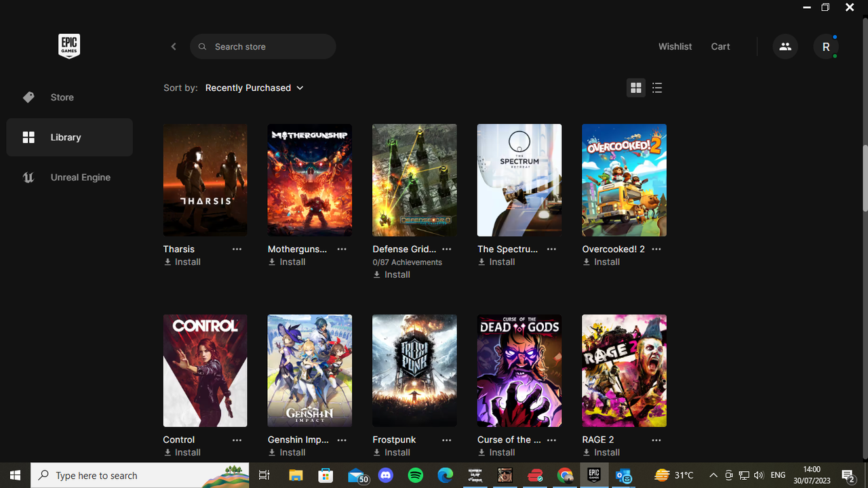Open the Library section

69,138
